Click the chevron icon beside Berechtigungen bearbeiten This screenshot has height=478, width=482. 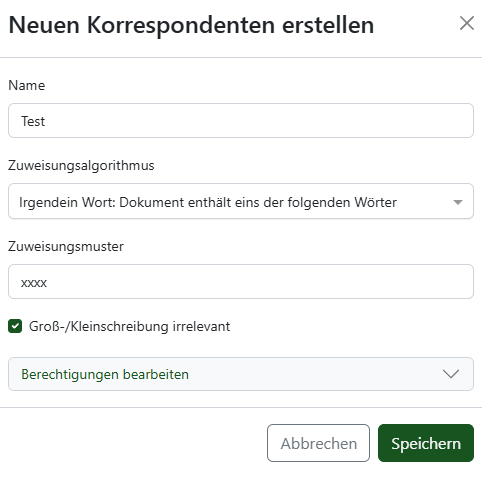451,374
